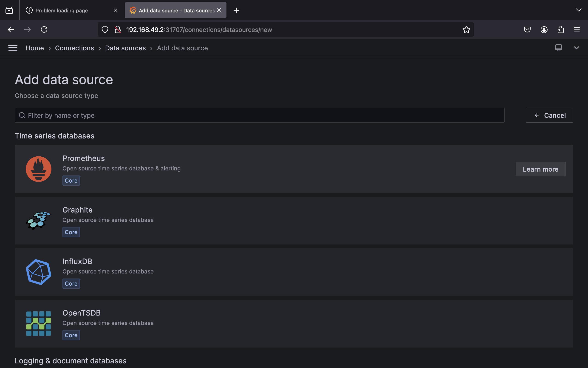This screenshot has width=588, height=368.
Task: Click the browser forward arrow
Action: [28, 30]
